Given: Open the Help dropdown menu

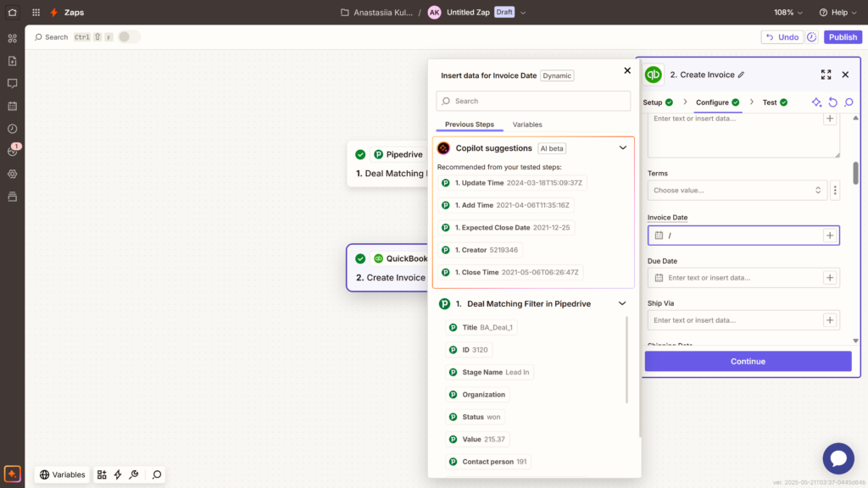Looking at the screenshot, I should click(x=837, y=12).
